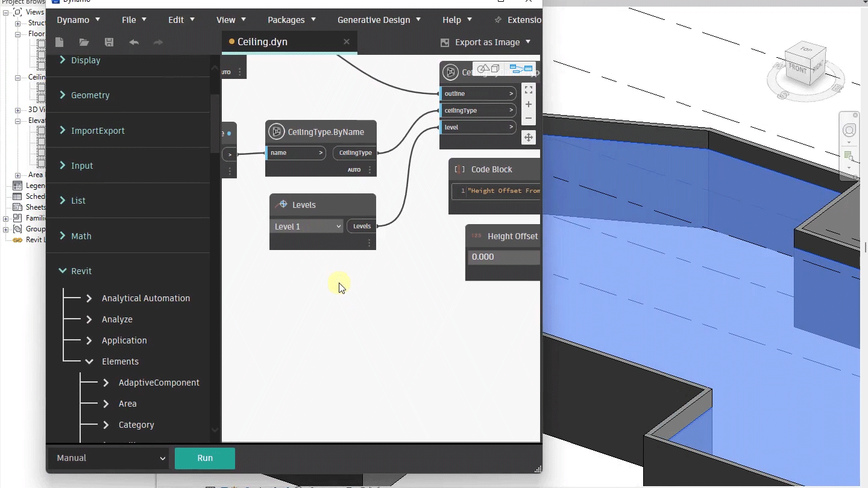Switch to 3D geometry preview navigation
This screenshot has width=868, height=488.
click(x=489, y=69)
